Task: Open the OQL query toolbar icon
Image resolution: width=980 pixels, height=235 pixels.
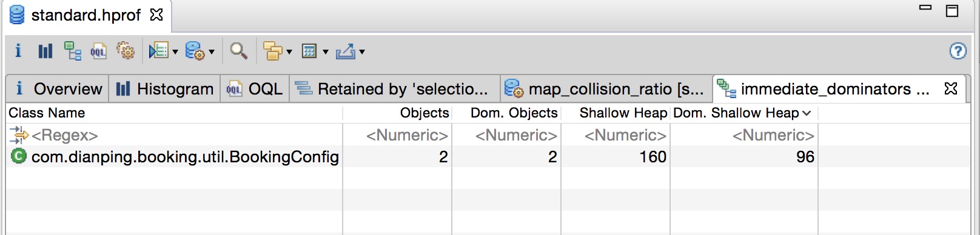Action: coord(98,51)
